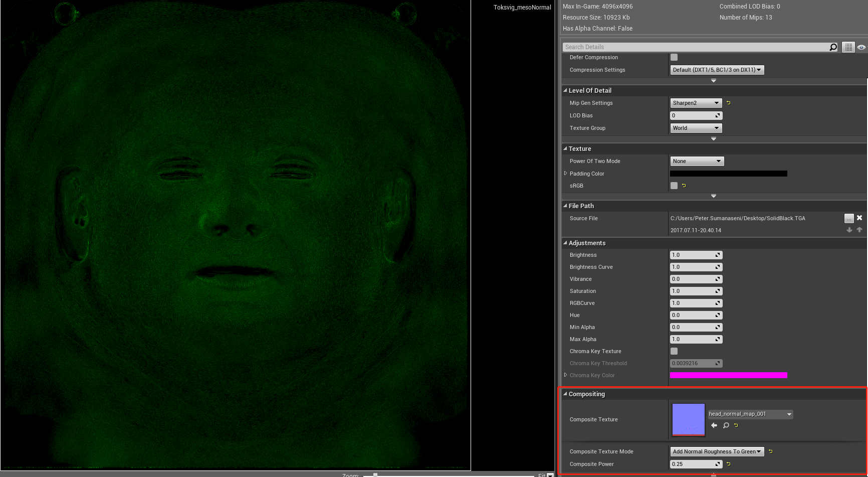
Task: Collapse the File Path section
Action: pos(565,206)
